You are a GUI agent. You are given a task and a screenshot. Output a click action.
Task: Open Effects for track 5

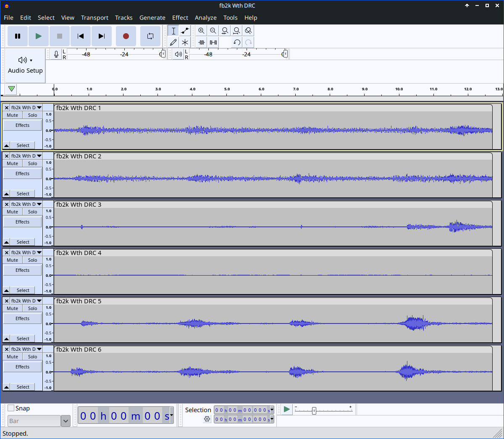23,318
